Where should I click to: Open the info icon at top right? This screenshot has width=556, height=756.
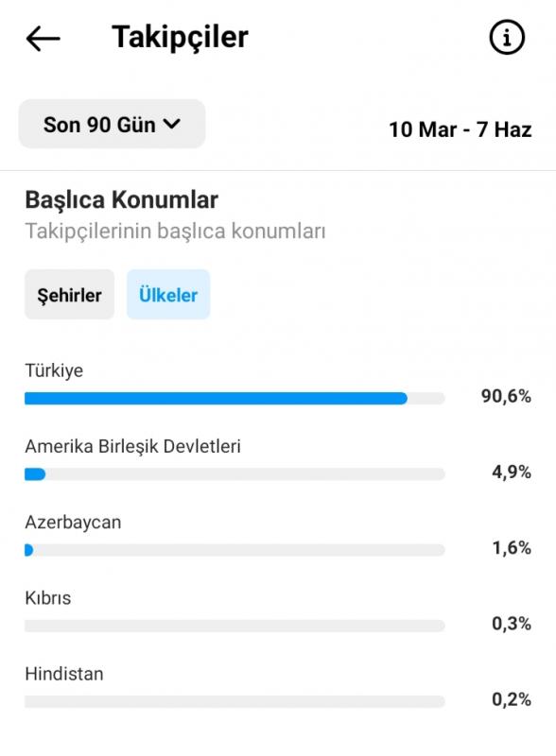pyautogui.click(x=507, y=37)
